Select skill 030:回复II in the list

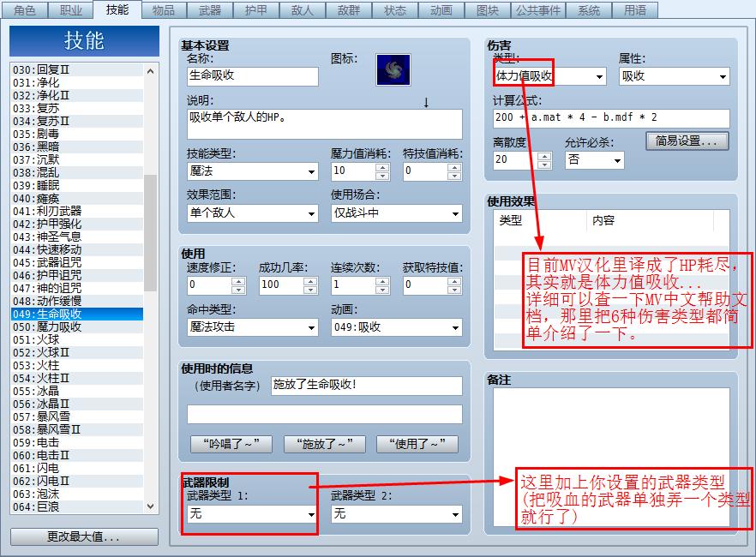point(77,70)
